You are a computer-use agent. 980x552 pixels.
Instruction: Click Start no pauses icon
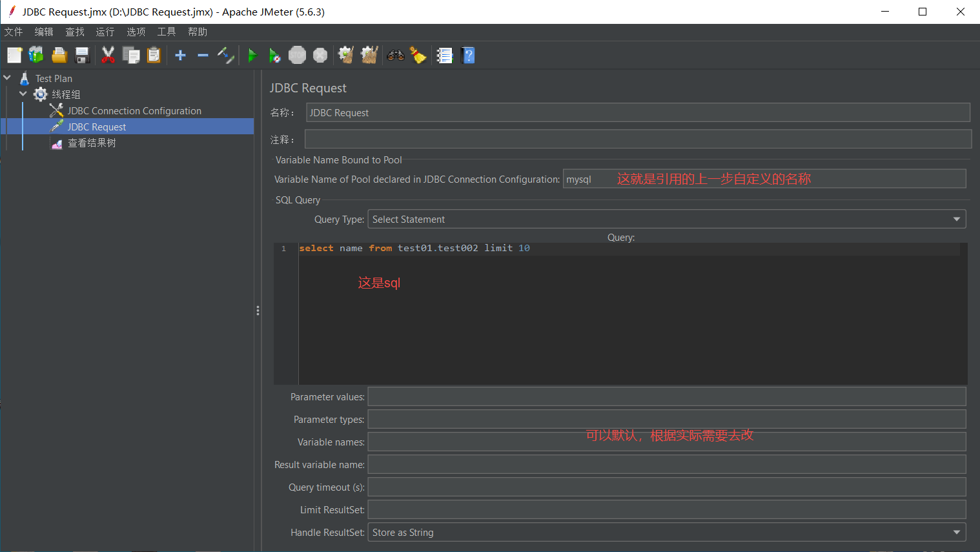point(274,56)
